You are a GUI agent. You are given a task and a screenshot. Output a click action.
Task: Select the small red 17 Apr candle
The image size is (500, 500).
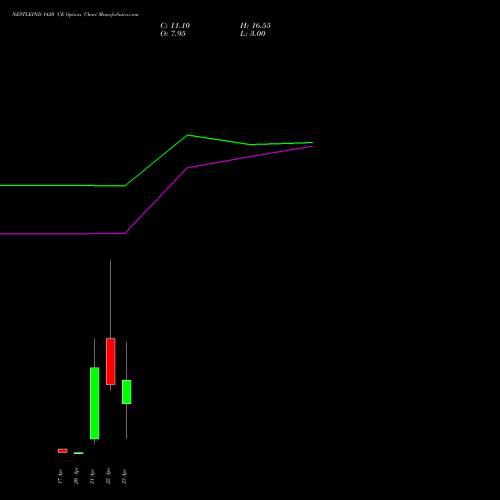[63, 451]
